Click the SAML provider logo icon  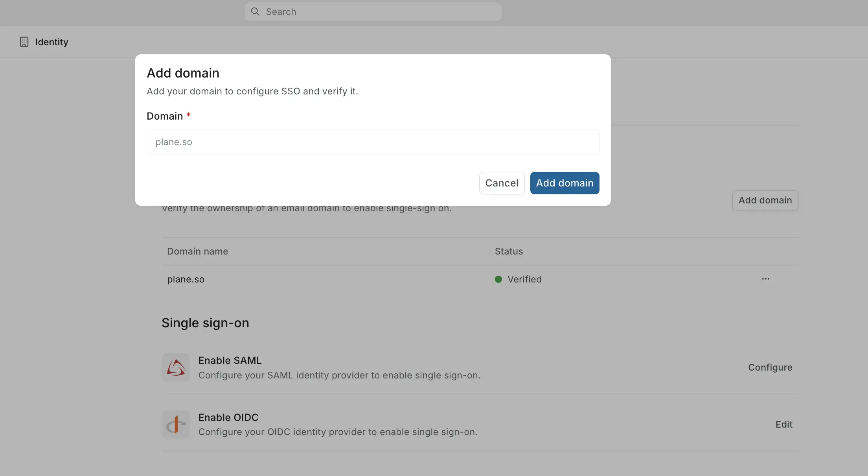coord(176,367)
